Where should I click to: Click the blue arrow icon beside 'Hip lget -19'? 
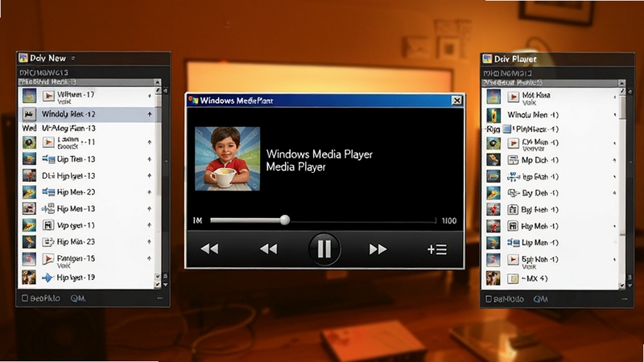click(x=47, y=278)
